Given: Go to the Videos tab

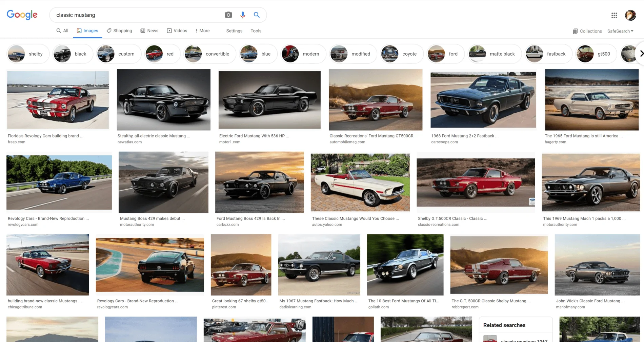Looking at the screenshot, I should click(x=177, y=31).
